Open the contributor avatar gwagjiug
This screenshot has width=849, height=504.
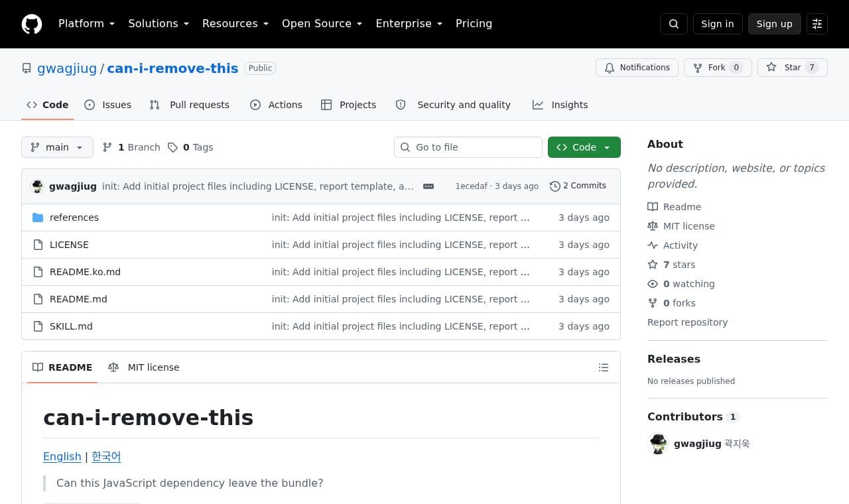pyautogui.click(x=658, y=444)
